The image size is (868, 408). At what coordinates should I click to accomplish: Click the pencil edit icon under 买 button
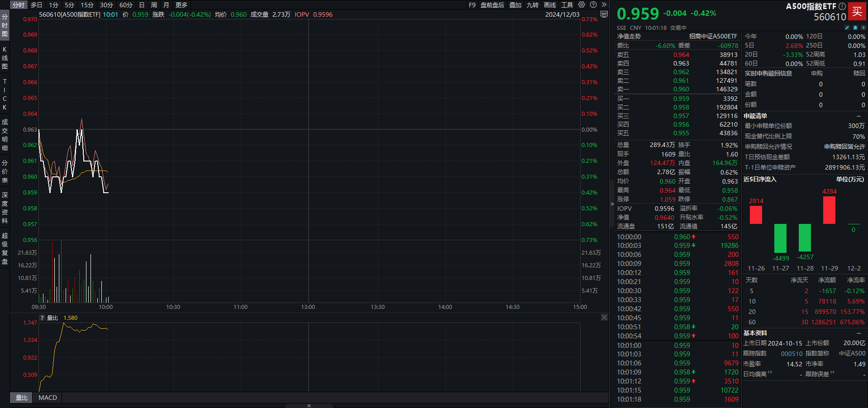tap(847, 28)
